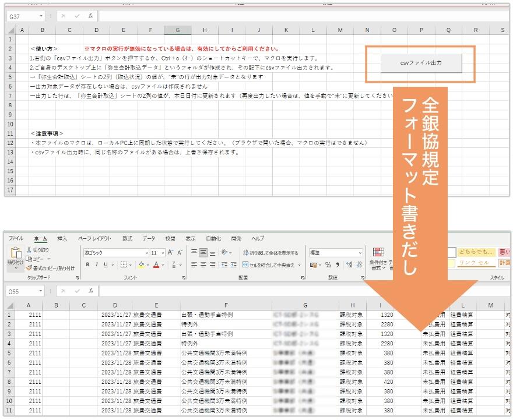Viewport: 513px width, 420px height.
Task: Open the ページ レイアウト tab
Action: [x=94, y=239]
